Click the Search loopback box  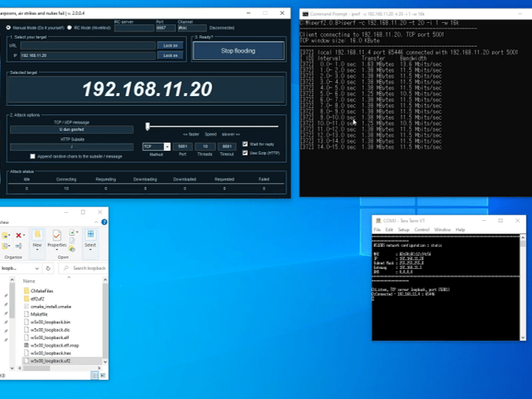coord(84,268)
